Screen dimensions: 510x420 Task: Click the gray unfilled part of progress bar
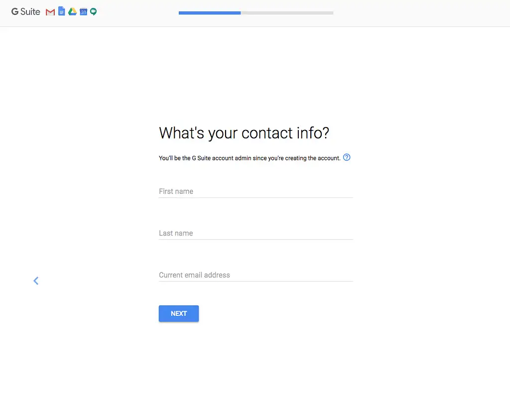point(287,13)
